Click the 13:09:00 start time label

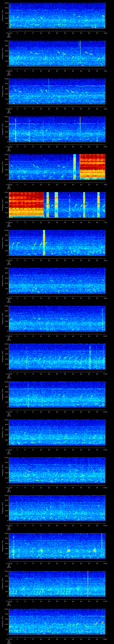tap(9, 336)
